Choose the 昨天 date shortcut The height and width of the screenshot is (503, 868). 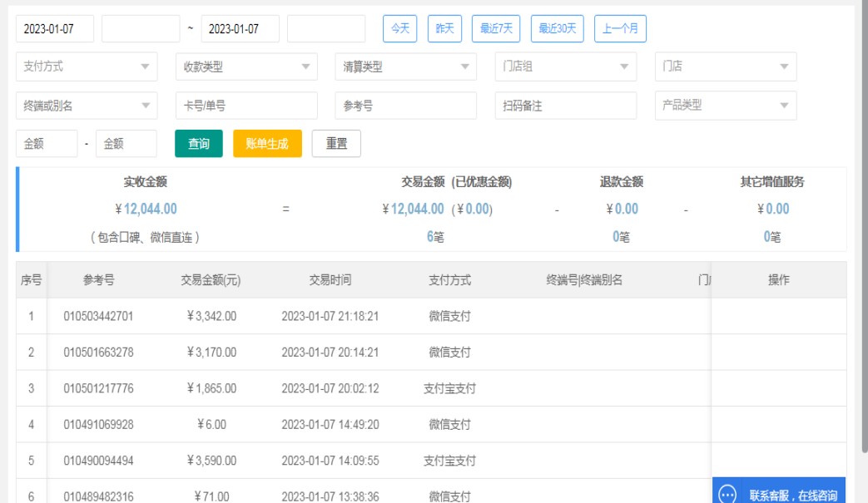point(444,29)
